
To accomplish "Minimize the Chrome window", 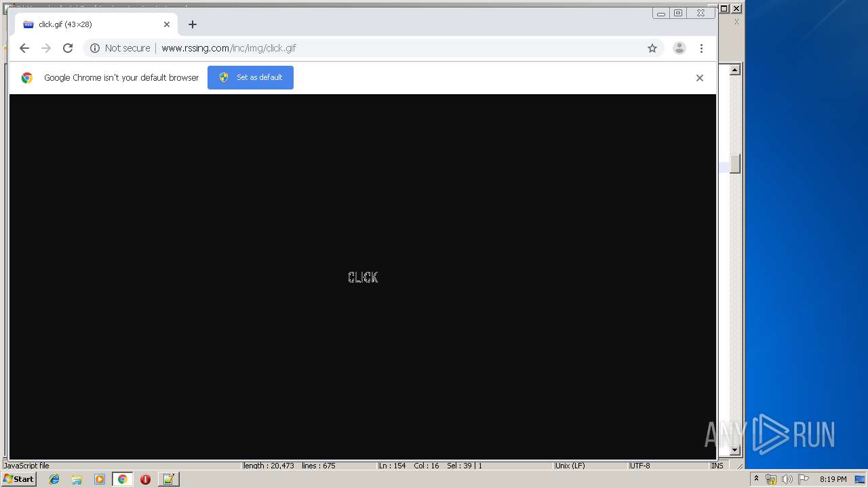I will 661,13.
